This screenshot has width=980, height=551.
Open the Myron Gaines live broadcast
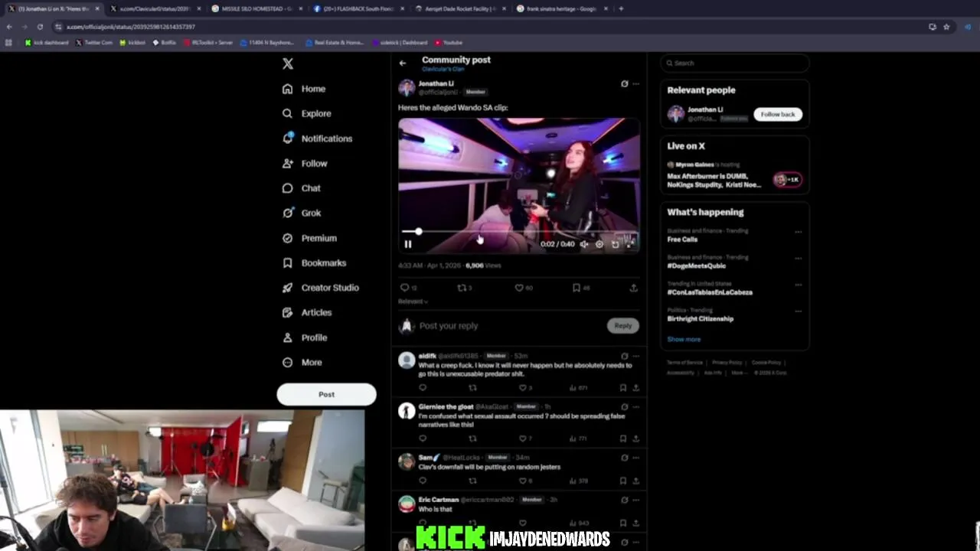733,175
